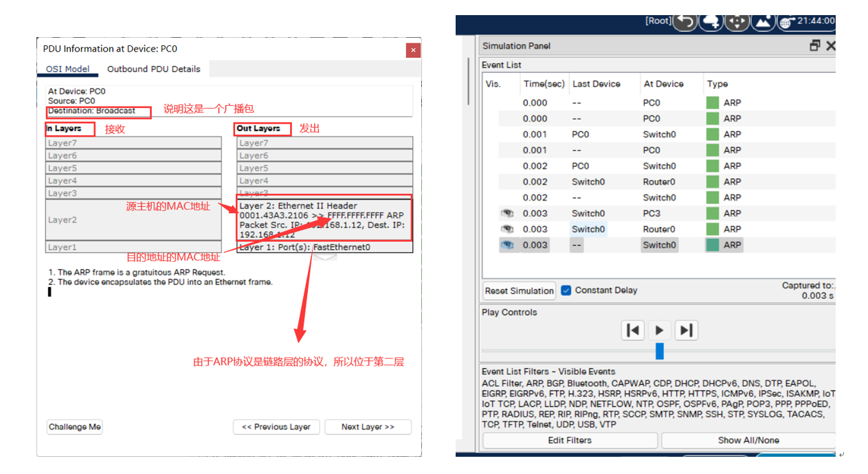This screenshot has width=868, height=474.
Task: Click the Type column header
Action: (x=717, y=84)
